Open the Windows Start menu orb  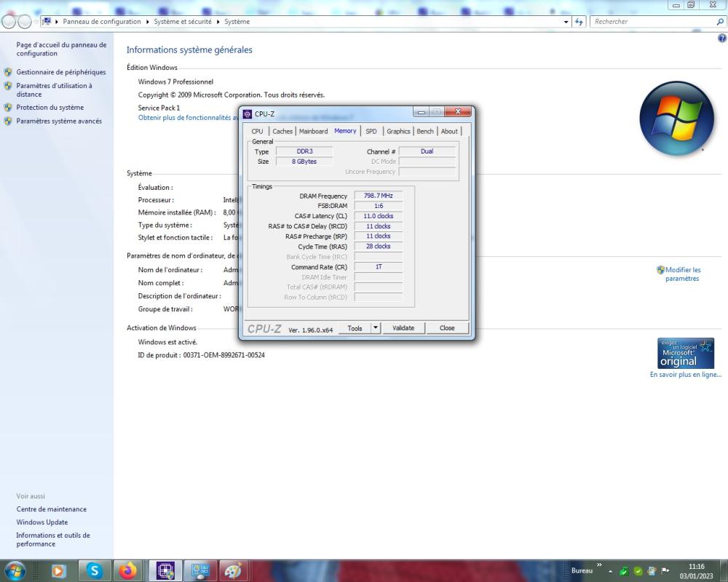tap(15, 570)
